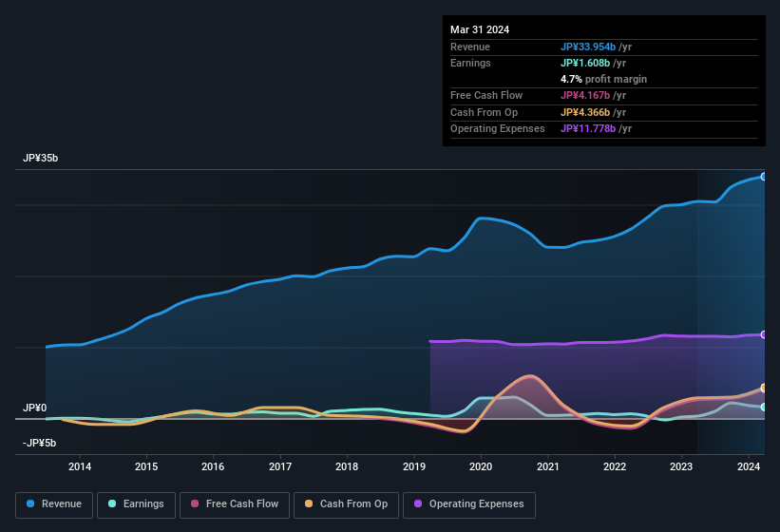Click the Cash From Op end-point marker
The height and width of the screenshot is (532, 780).
pos(763,388)
